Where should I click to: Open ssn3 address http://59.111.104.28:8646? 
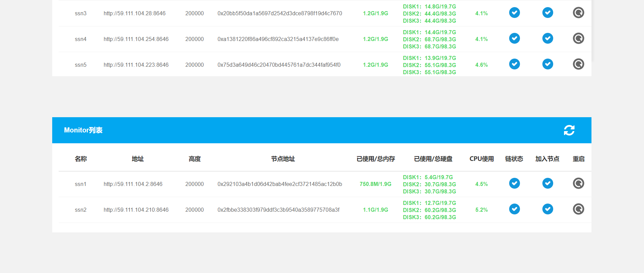(x=135, y=14)
